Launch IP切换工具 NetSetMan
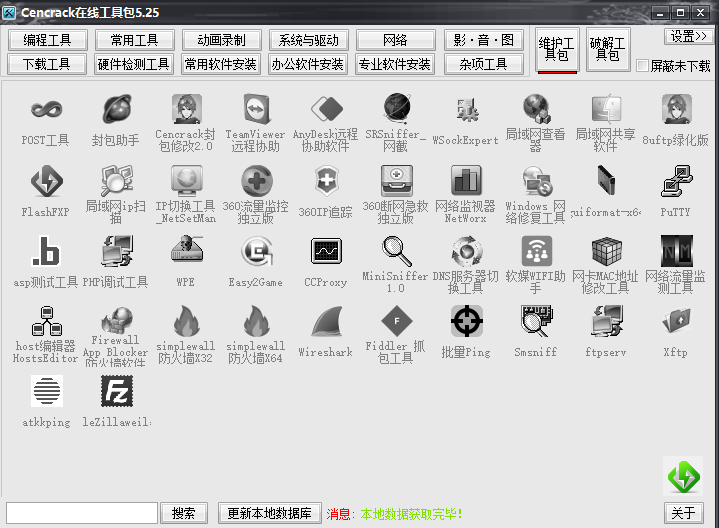The image size is (719, 528). tap(186, 181)
